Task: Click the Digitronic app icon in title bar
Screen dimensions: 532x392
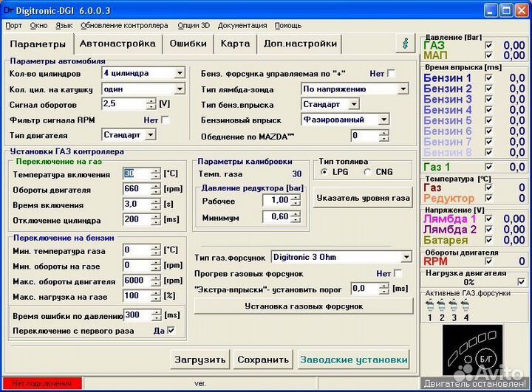Action: 8,10
